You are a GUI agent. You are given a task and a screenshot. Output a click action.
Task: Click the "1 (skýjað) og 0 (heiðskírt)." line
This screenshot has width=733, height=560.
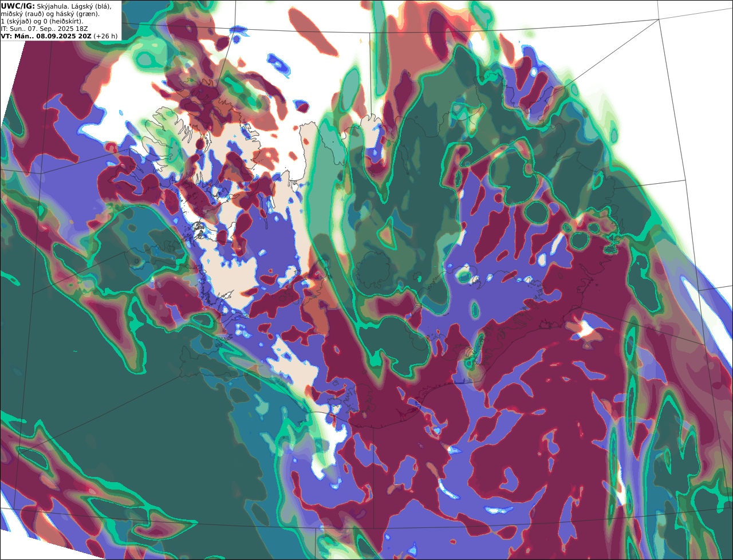click(42, 21)
